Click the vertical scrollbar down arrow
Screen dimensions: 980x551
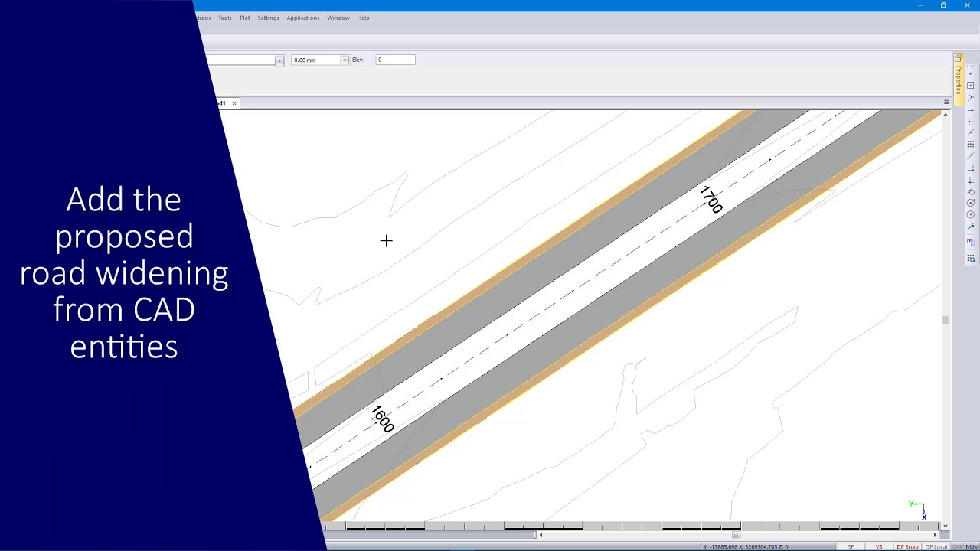coord(946,525)
